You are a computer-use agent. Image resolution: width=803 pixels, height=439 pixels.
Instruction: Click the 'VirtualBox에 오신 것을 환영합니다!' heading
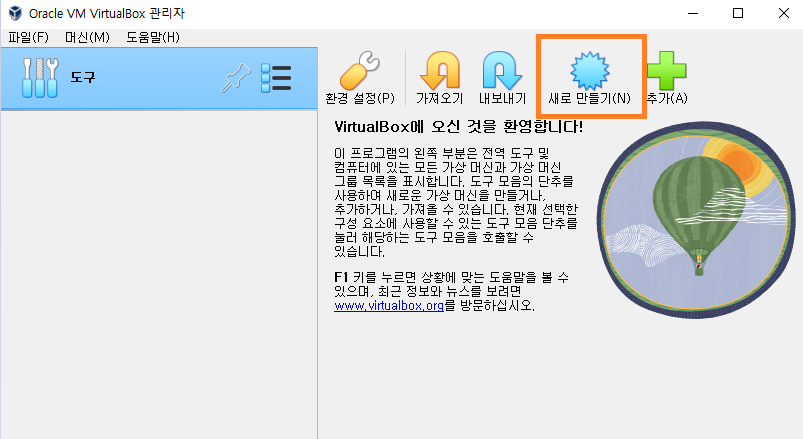(x=458, y=127)
